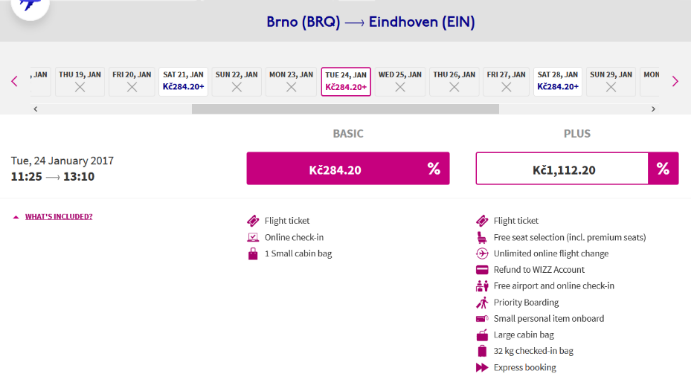Click '1 Small cabin bag' text
692x389 pixels.
point(298,254)
